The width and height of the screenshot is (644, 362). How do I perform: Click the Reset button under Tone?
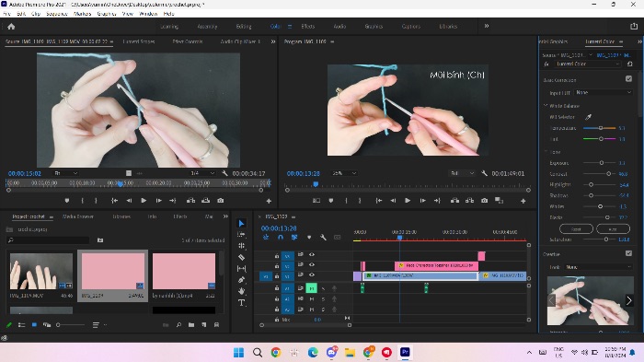[576, 228]
